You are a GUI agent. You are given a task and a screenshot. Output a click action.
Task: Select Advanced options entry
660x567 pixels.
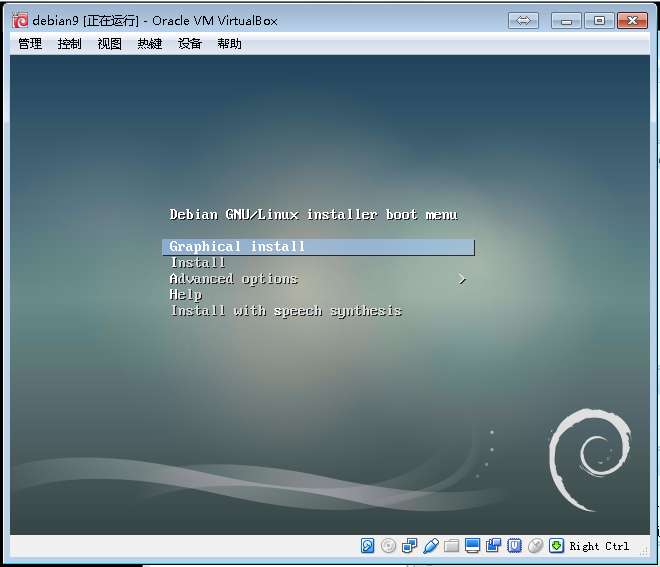[234, 279]
